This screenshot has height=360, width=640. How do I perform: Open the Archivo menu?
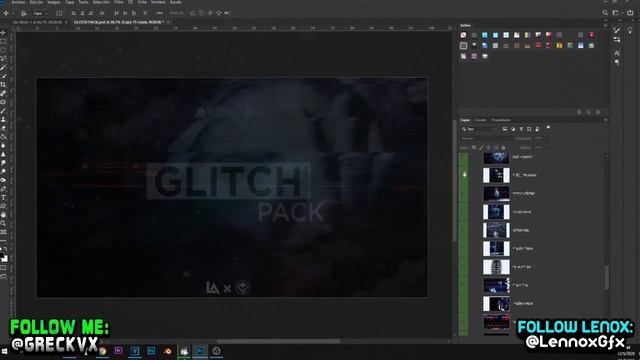[18, 2]
